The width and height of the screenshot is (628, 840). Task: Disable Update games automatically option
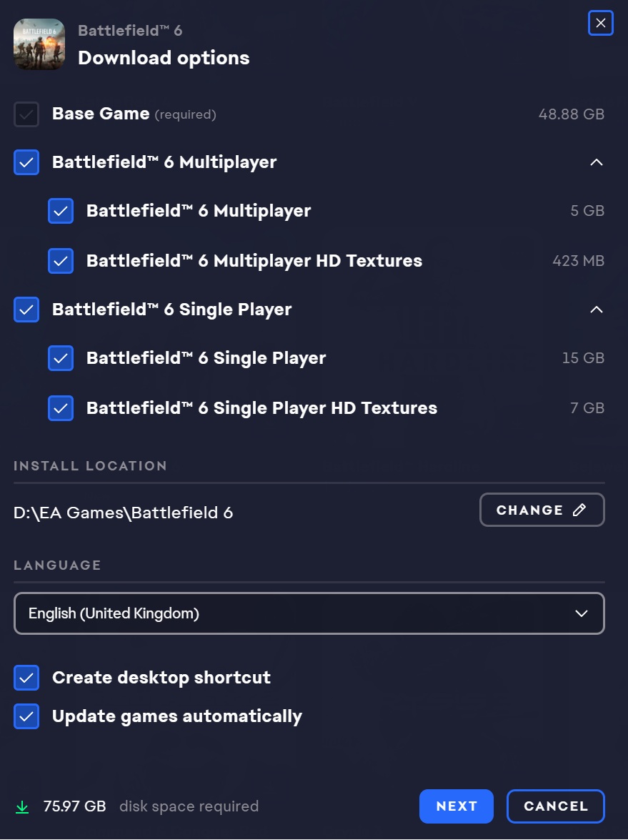click(26, 716)
